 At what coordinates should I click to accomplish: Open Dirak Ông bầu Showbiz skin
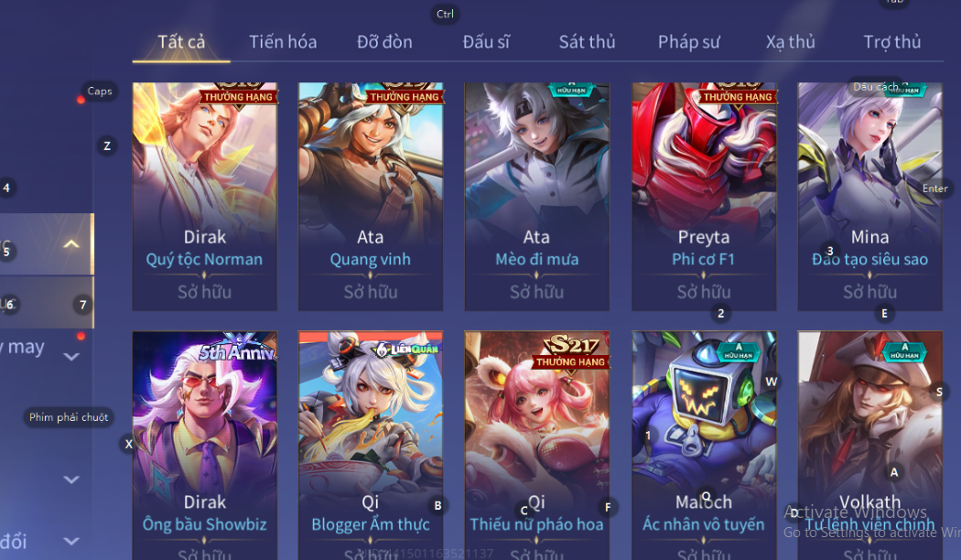[205, 446]
